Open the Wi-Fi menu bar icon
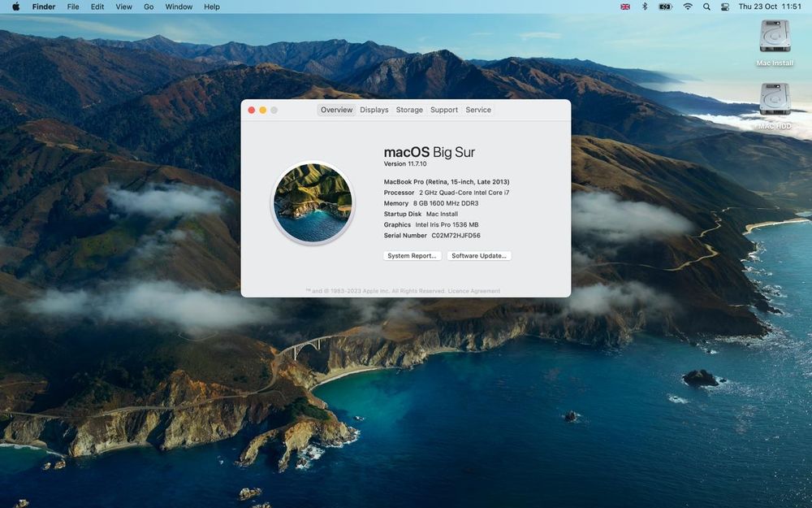This screenshot has height=508, width=812. point(688,7)
